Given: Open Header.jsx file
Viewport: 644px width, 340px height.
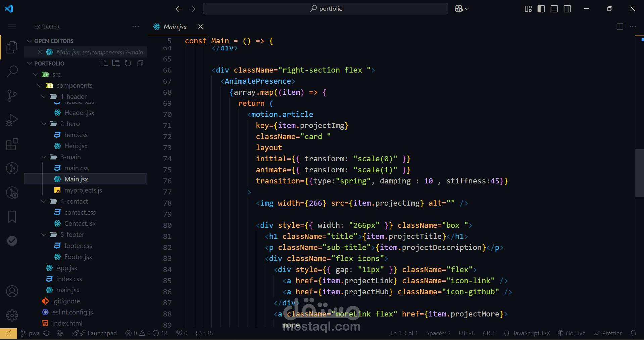Looking at the screenshot, I should pos(79,113).
